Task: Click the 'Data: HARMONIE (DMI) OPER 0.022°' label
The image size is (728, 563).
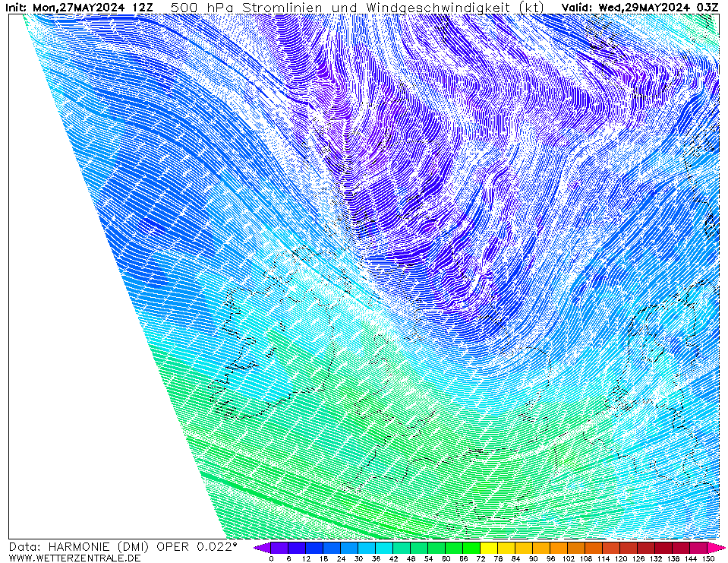Action: click(x=123, y=547)
